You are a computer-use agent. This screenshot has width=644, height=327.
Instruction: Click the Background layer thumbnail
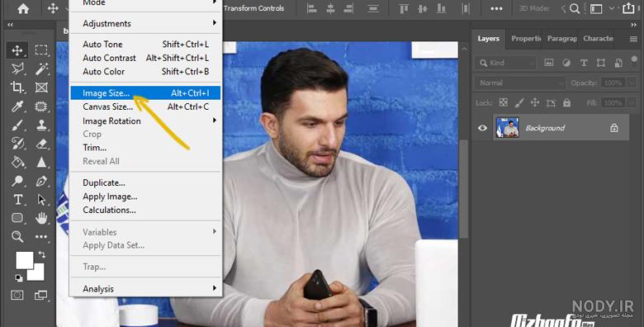[x=507, y=128]
